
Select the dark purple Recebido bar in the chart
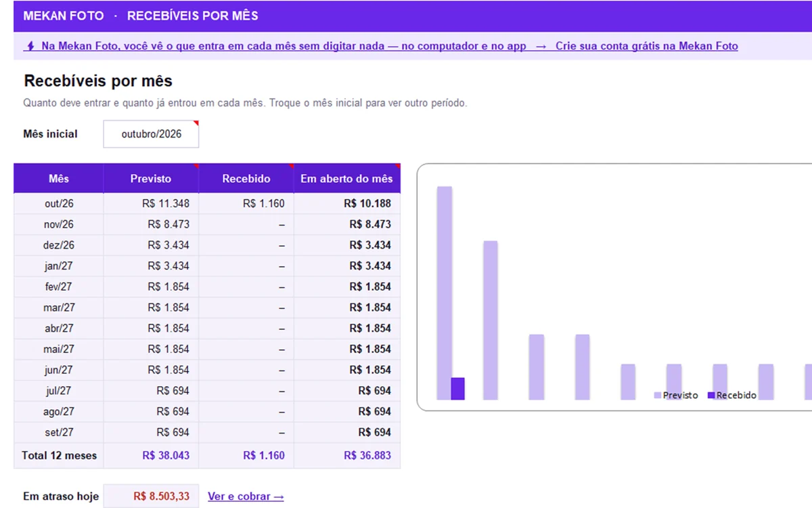pos(457,389)
